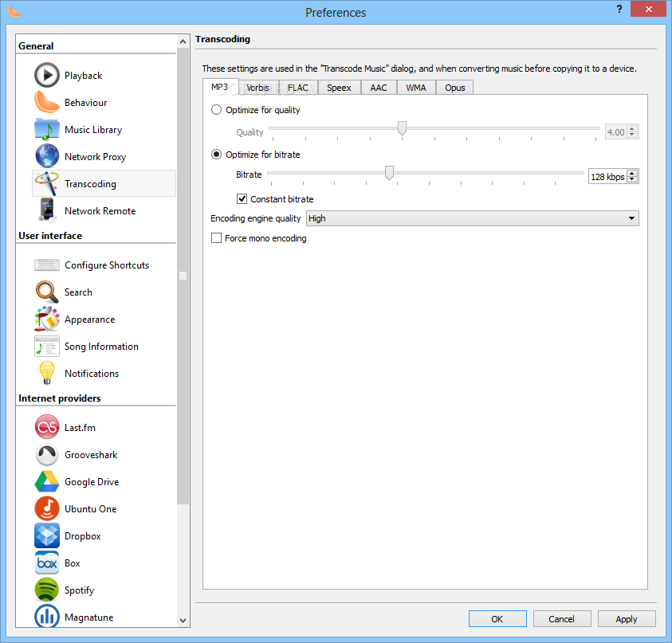Click the Quality slider handle
This screenshot has width=672, height=643.
tap(402, 128)
